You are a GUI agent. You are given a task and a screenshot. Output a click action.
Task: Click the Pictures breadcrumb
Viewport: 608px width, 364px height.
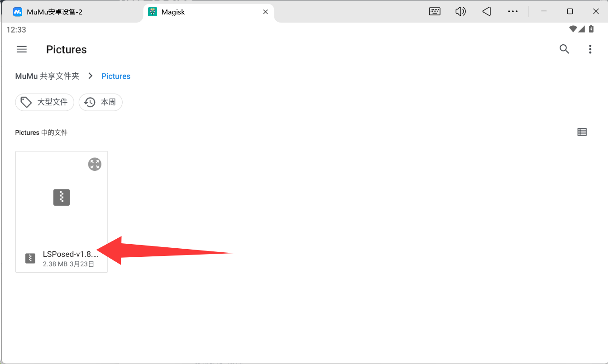(x=116, y=76)
